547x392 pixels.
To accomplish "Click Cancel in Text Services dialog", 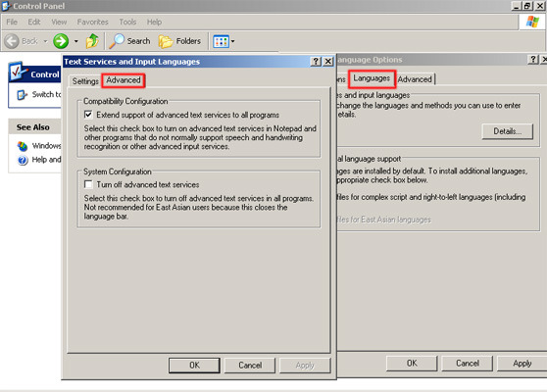I will [250, 366].
